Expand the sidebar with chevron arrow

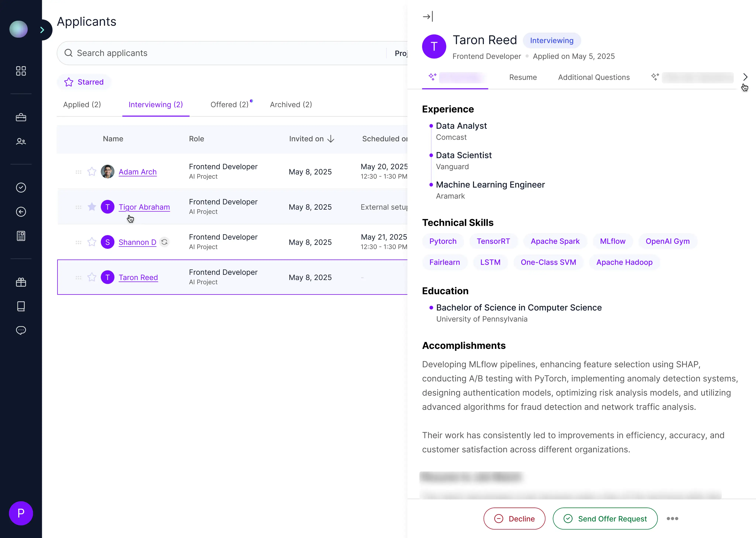[42, 30]
